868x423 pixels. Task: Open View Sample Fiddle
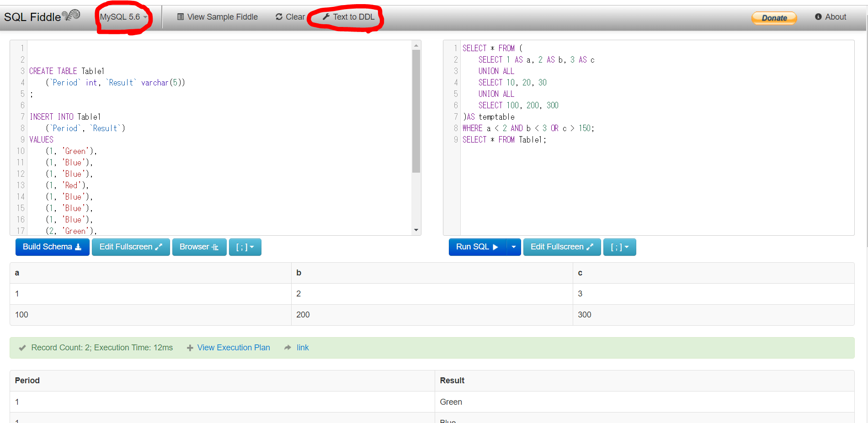click(x=218, y=17)
